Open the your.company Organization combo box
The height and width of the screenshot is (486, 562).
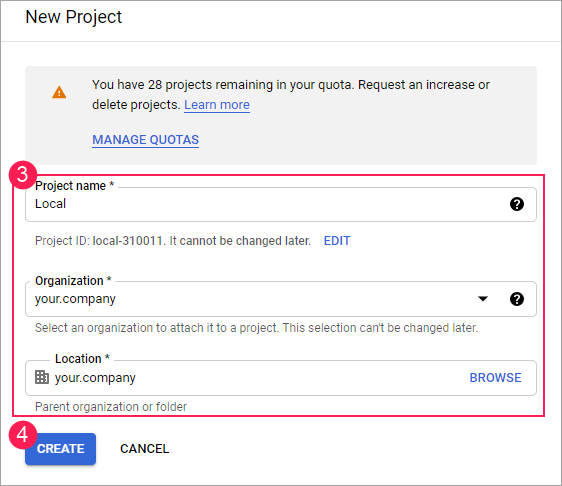coord(281,299)
